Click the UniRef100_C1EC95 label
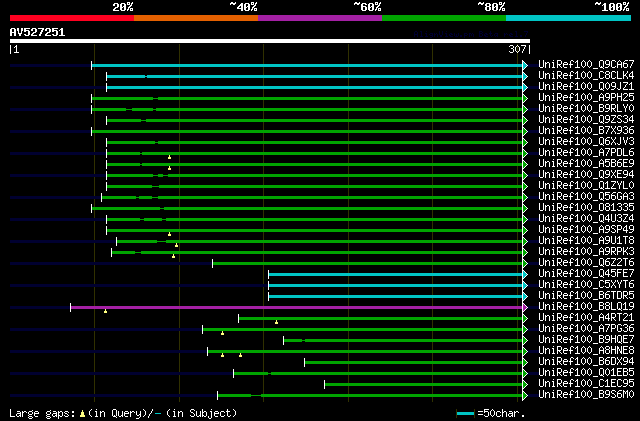The width and height of the screenshot is (640, 421). (x=586, y=384)
